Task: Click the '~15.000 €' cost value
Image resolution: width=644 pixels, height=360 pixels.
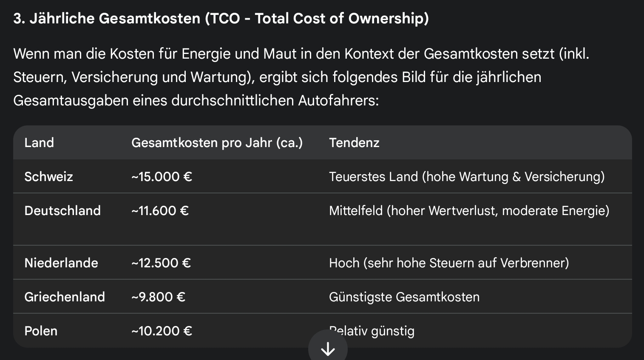Action: point(162,177)
